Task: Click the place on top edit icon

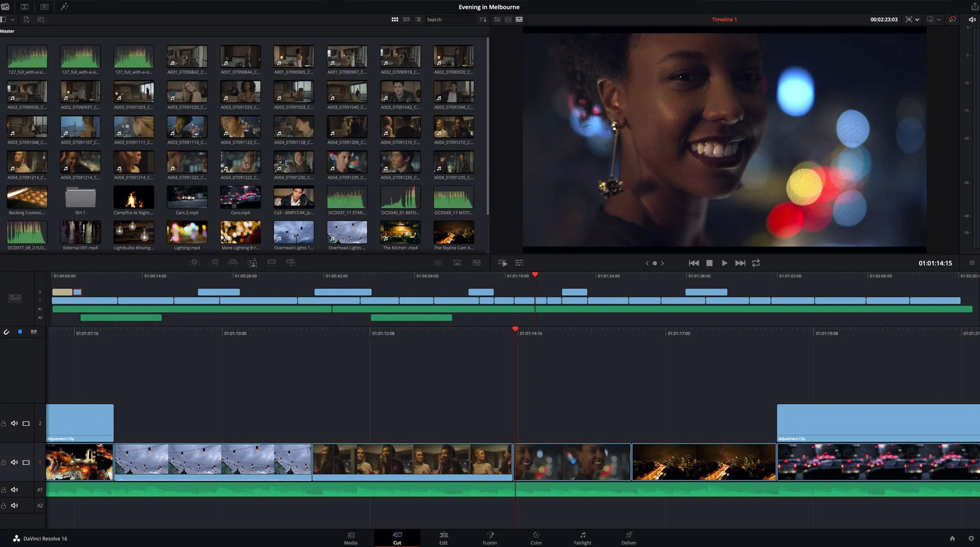Action: point(272,263)
